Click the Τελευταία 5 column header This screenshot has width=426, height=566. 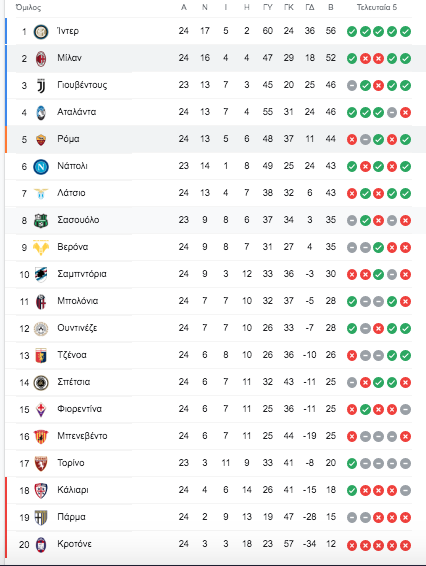coord(377,7)
